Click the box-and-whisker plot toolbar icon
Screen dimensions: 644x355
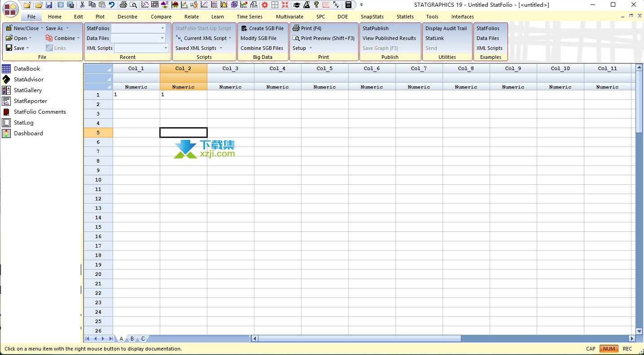pos(165,5)
